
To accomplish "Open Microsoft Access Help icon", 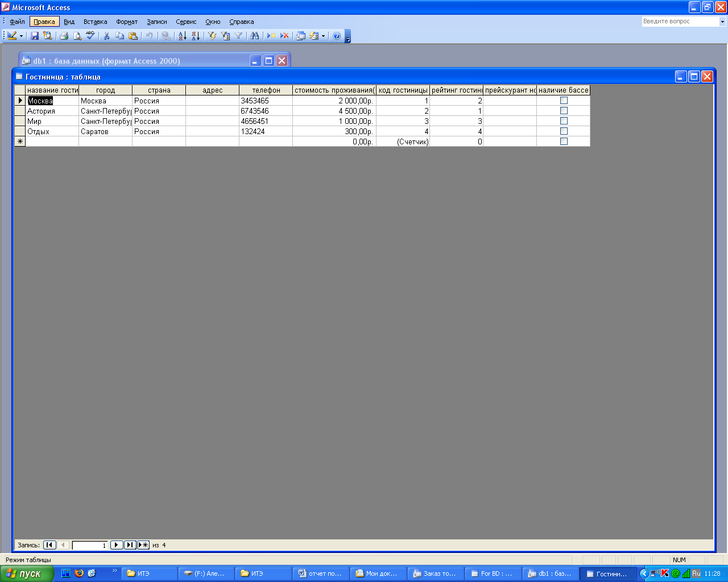I will point(337,36).
